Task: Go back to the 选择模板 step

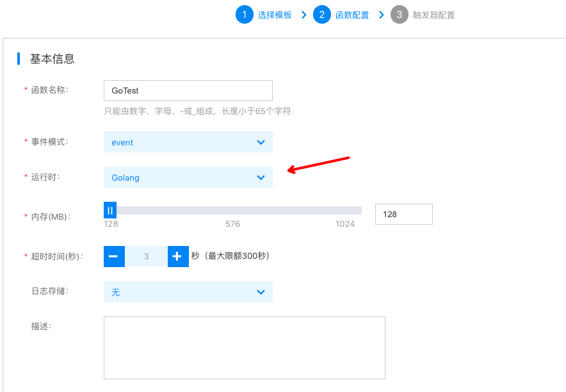Action: tap(275, 15)
